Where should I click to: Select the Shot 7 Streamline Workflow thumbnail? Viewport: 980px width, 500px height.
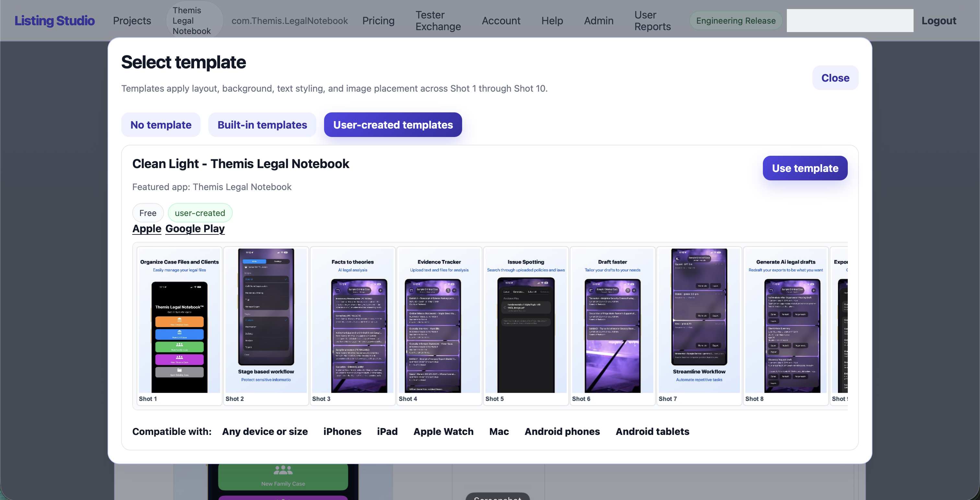(699, 326)
